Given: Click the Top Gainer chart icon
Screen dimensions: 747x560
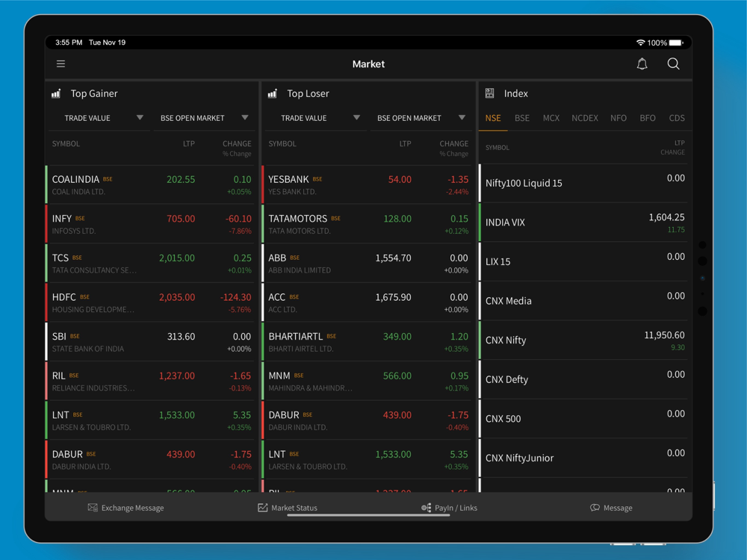Looking at the screenshot, I should pos(56,93).
